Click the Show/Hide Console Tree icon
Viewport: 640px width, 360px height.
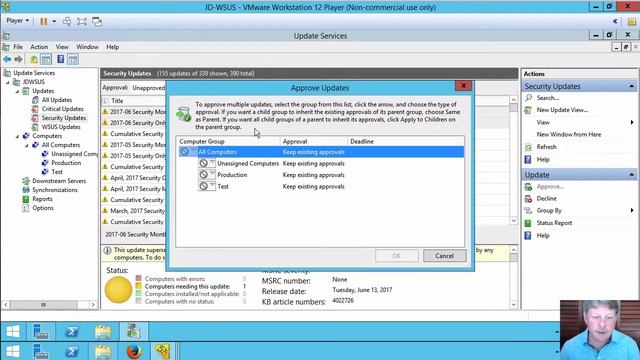(x=46, y=60)
